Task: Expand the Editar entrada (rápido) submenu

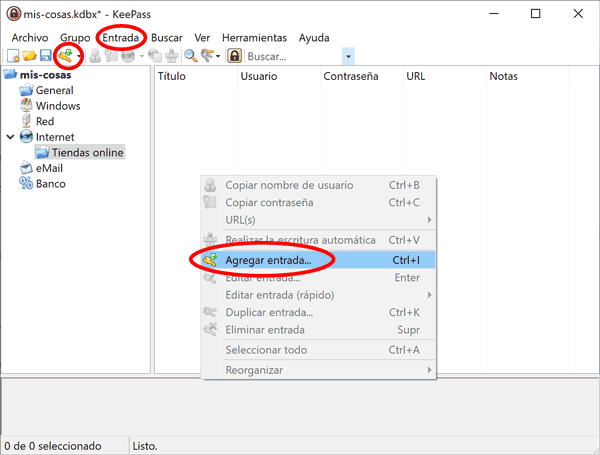Action: click(319, 295)
